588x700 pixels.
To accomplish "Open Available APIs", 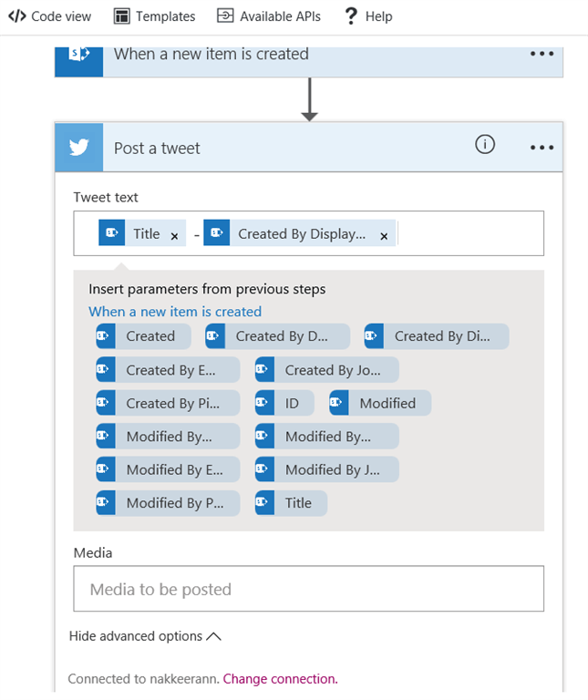I will 271,16.
